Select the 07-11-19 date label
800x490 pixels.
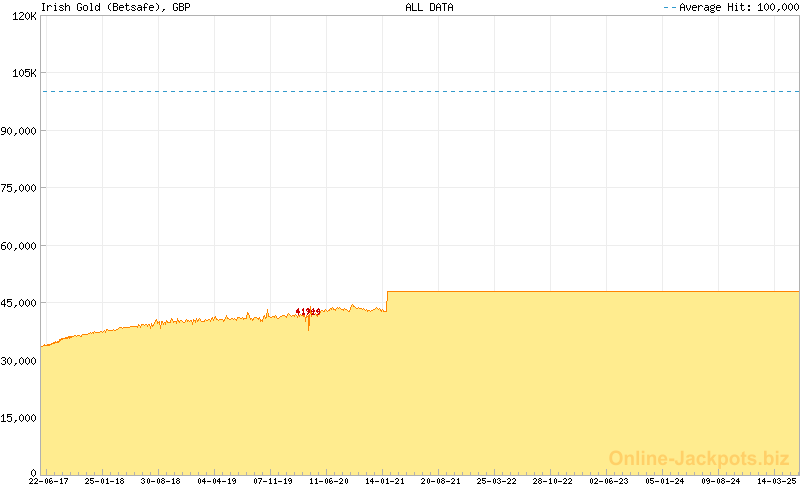click(x=272, y=481)
